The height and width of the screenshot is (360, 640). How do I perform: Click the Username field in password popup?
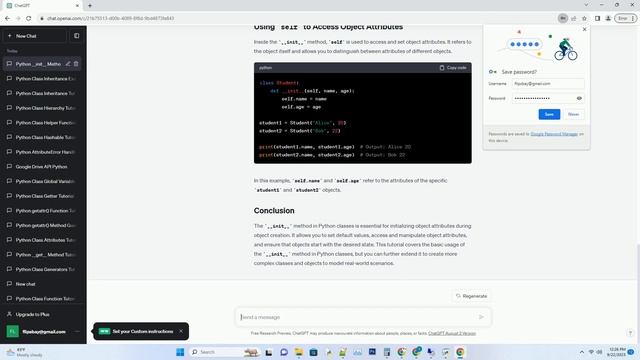click(x=548, y=84)
